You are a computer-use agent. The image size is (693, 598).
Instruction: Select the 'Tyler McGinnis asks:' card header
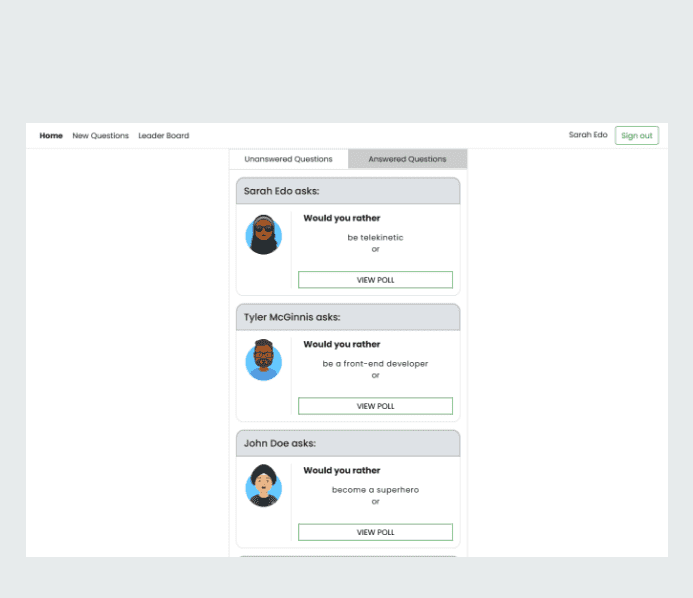[x=348, y=317]
